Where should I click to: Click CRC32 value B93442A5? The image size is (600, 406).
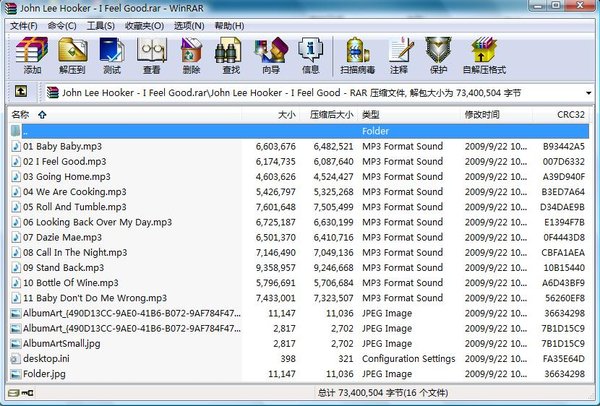tap(564, 146)
